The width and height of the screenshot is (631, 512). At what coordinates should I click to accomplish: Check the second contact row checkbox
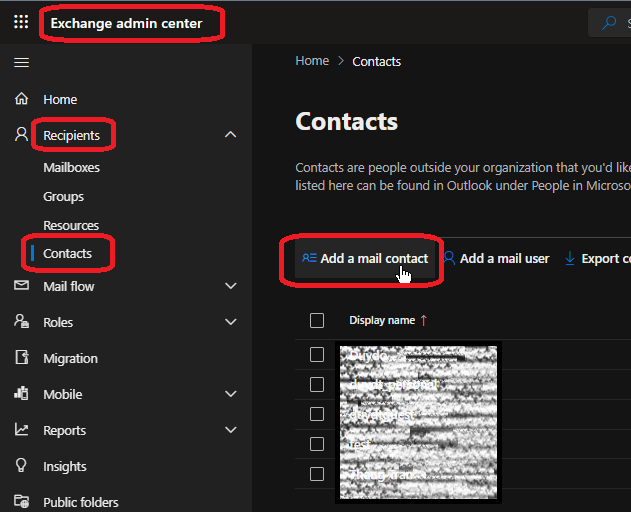point(317,384)
